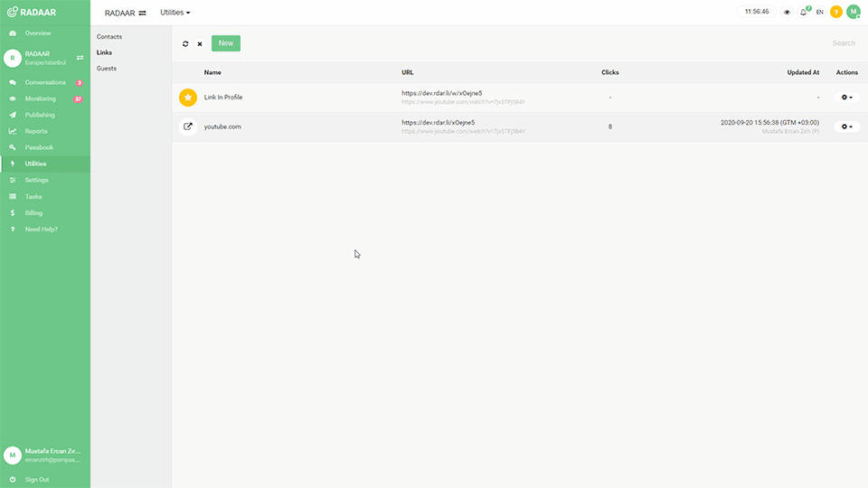Image resolution: width=868 pixels, height=488 pixels.
Task: Toggle the workspace switch arrows beside Europe/Istanbul
Action: pyautogui.click(x=80, y=58)
